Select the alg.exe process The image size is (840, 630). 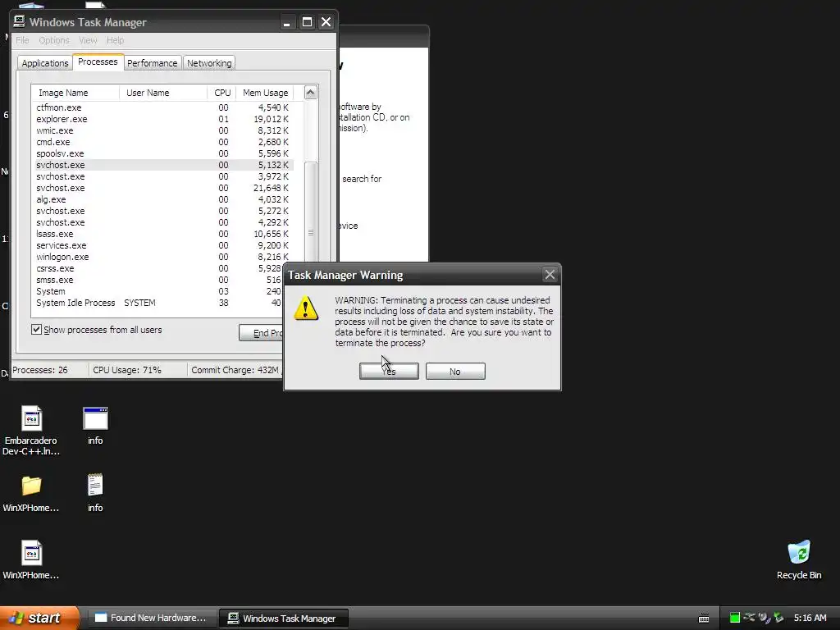[164, 199]
